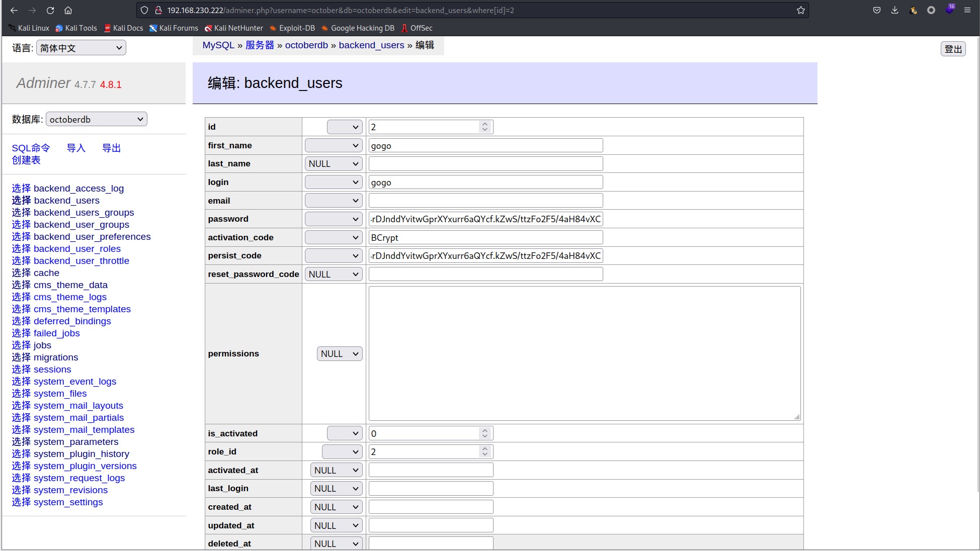Open the octoberdb database dropdown
Screen dimensions: 980x551
tap(97, 119)
